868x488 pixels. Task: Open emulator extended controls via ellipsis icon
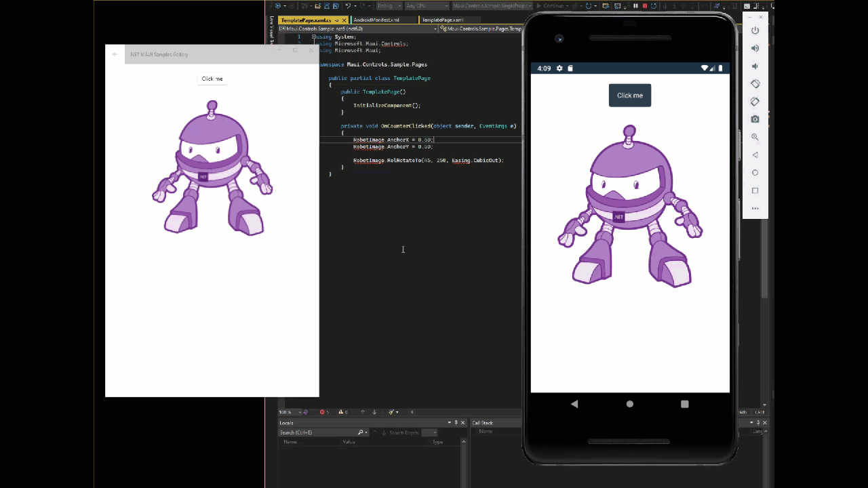755,208
